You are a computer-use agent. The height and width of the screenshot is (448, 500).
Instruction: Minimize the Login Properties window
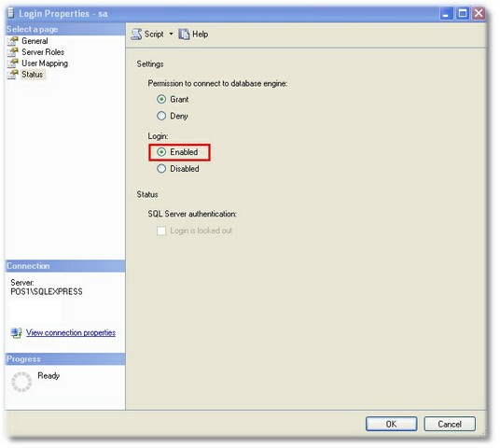pyautogui.click(x=446, y=13)
